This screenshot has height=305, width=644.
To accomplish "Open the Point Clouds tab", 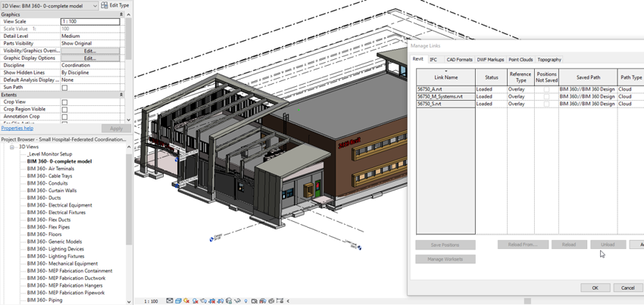I will coord(521,59).
